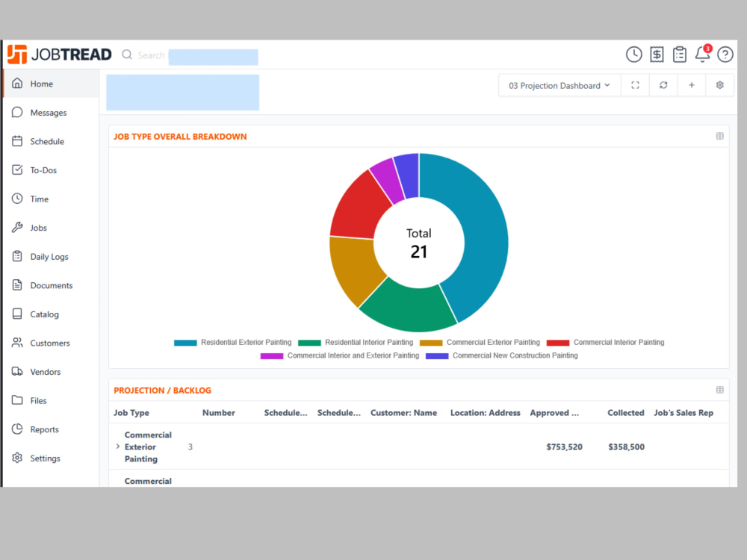The height and width of the screenshot is (560, 747).
Task: Click table view icon for Job Type Breakdown
Action: tap(720, 136)
